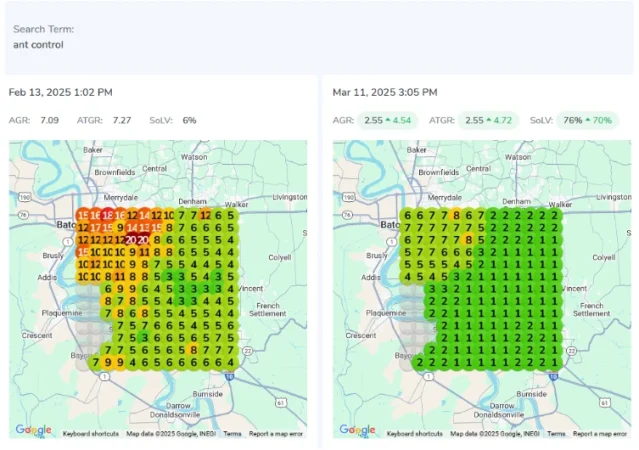Click Highway 190 shield on the right map
This screenshot has width=639, height=450.
pos(348,197)
